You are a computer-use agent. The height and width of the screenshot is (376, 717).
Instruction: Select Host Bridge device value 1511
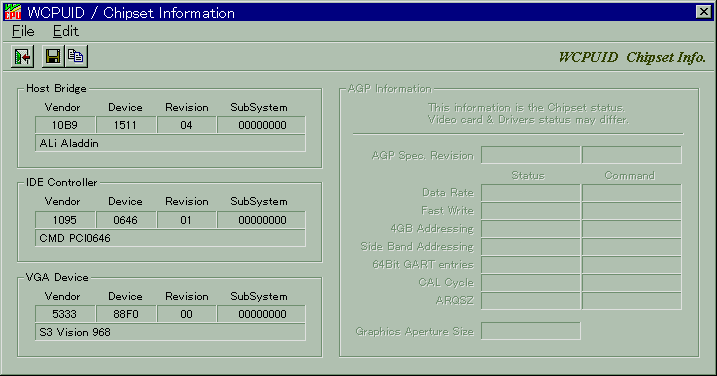(126, 125)
